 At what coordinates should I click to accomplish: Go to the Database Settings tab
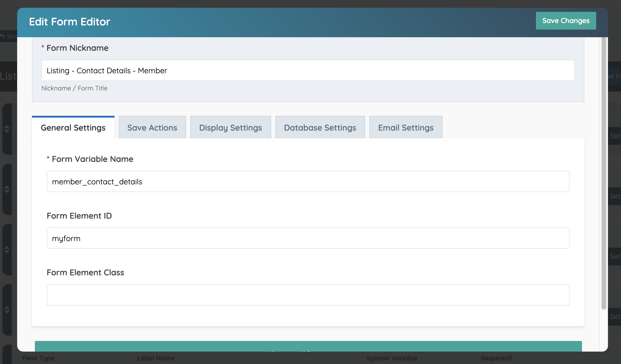320,128
